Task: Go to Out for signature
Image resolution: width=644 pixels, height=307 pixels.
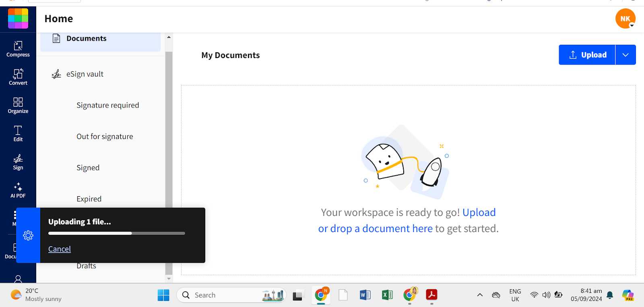Action: coord(105,137)
